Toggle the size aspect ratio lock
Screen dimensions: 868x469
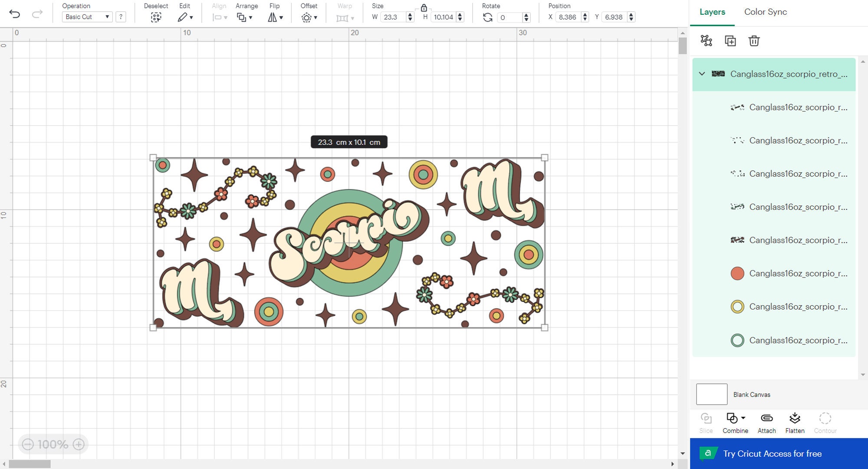[424, 9]
